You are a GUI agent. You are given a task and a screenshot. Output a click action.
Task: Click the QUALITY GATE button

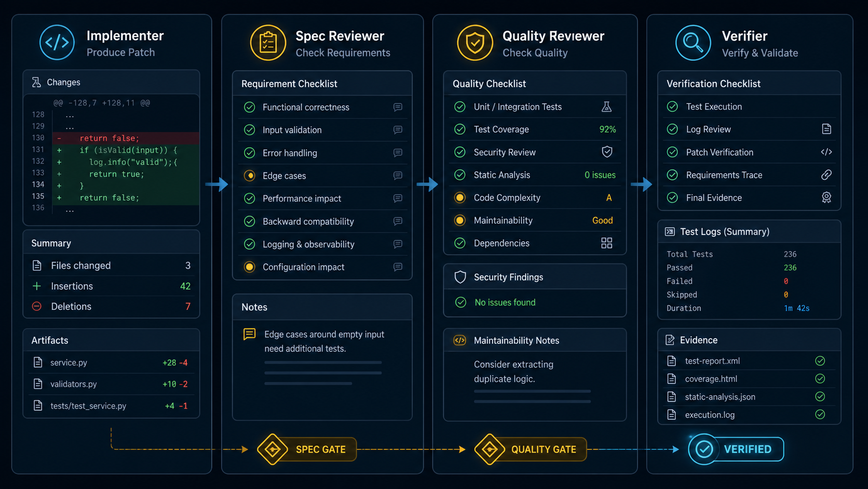[531, 449]
